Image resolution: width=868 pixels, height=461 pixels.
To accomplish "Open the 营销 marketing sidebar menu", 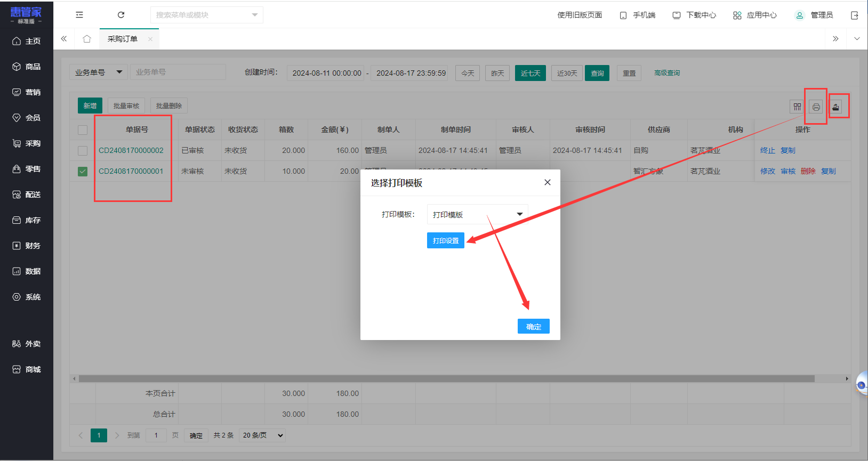I will pyautogui.click(x=27, y=92).
